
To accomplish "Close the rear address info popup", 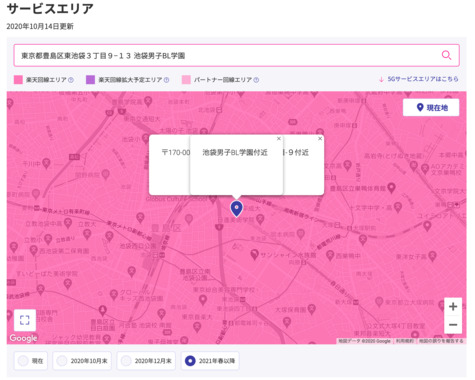I will (x=320, y=138).
